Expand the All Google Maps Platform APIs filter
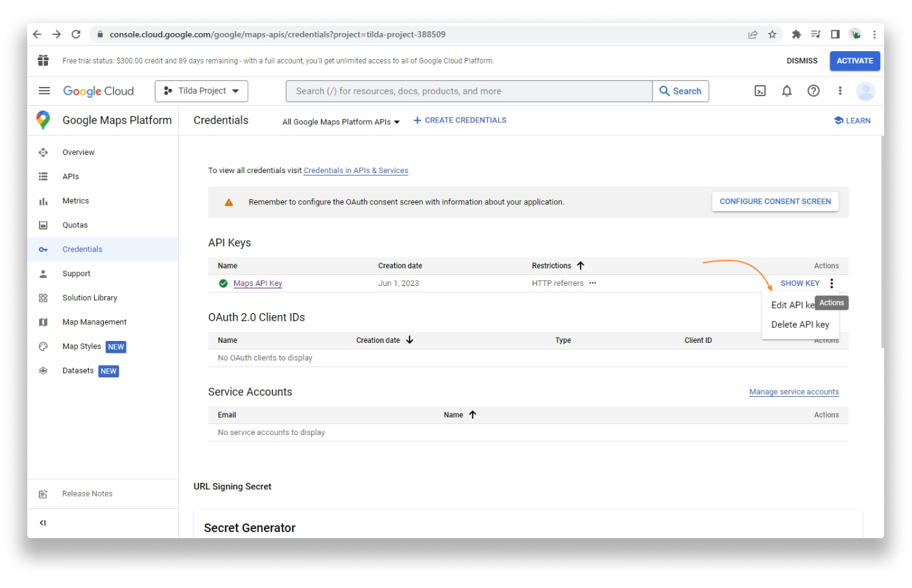The width and height of the screenshot is (912, 588). pos(341,122)
